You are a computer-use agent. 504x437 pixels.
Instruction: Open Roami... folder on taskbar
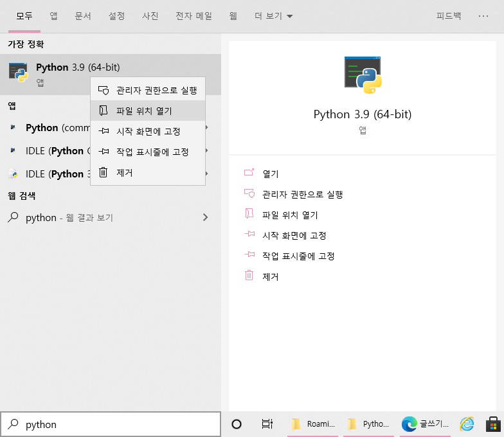pos(312,424)
